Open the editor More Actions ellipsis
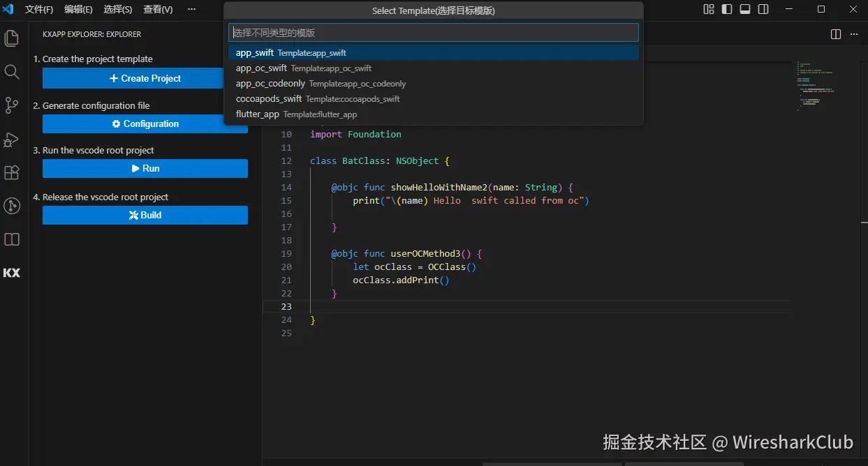The height and width of the screenshot is (466, 868). coord(855,34)
